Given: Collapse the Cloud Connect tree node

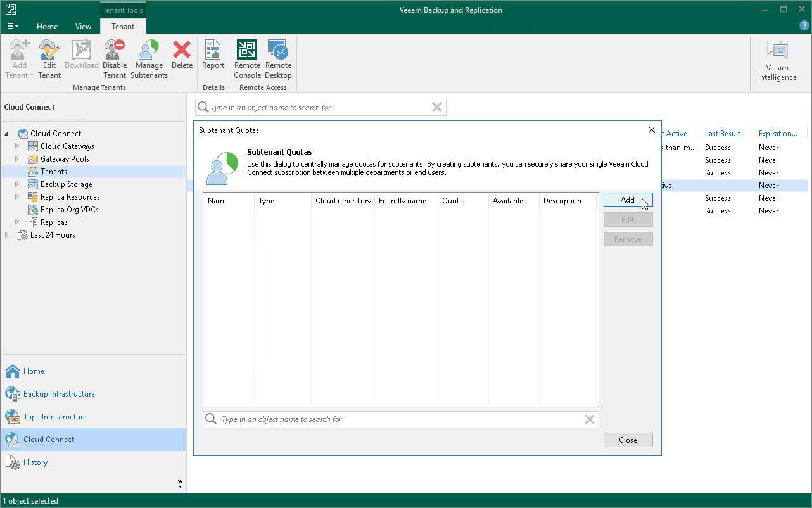Looking at the screenshot, I should (x=7, y=134).
